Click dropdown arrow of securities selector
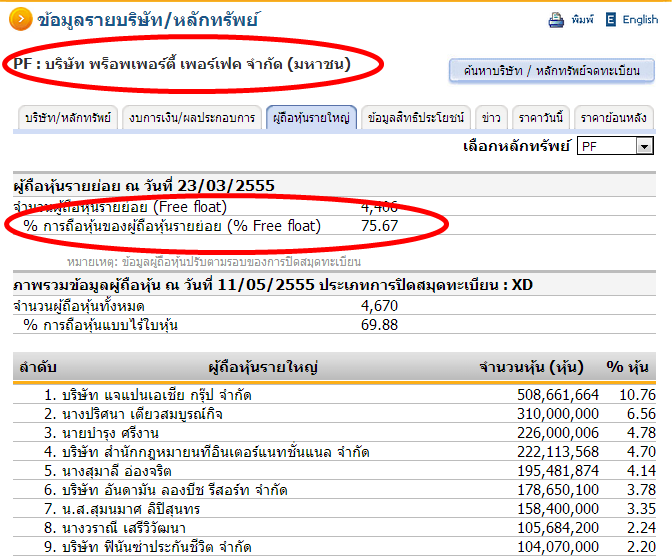Image resolution: width=672 pixels, height=556 pixels. pyautogui.click(x=644, y=147)
